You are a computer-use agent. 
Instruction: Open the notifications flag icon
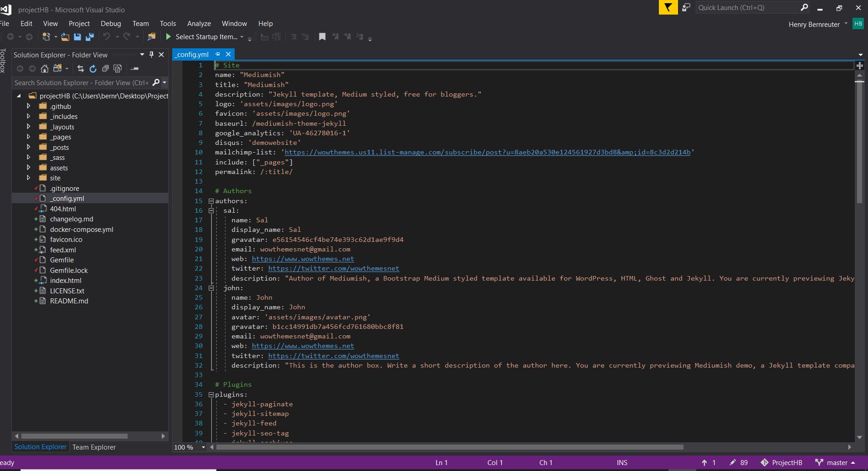[x=668, y=7]
